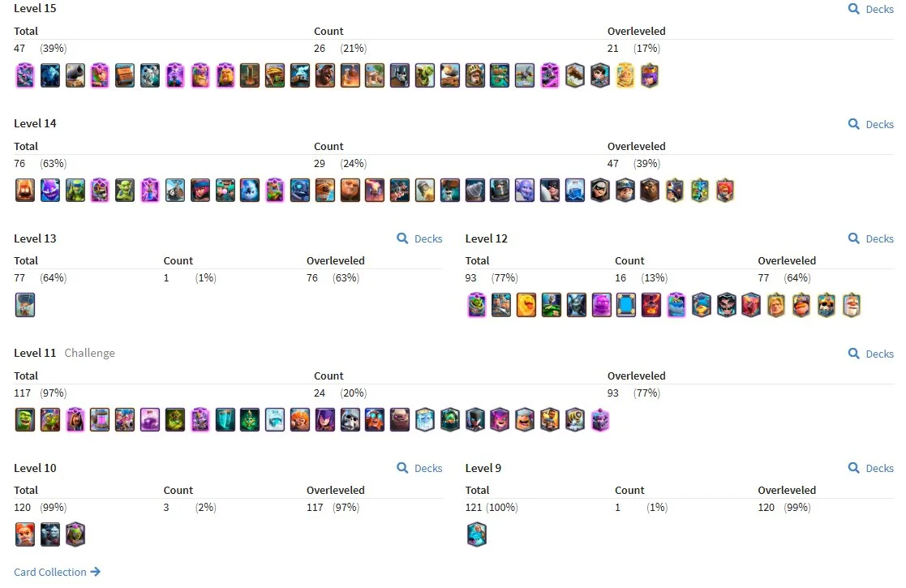Click the Hog Rider card in Level 15
This screenshot has width=906, height=588.
coord(324,75)
